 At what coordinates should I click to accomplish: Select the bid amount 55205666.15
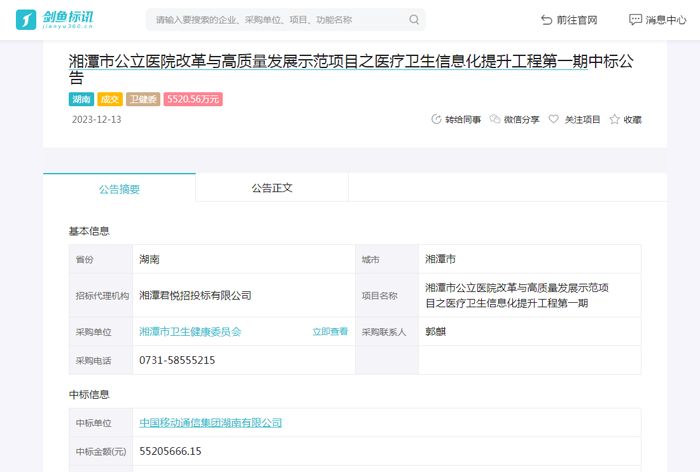coord(170,451)
